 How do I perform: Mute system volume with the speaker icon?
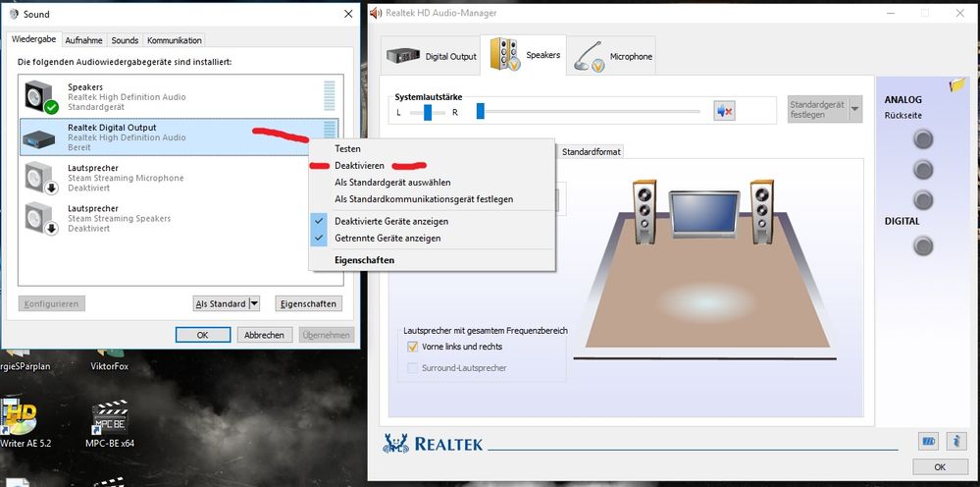tap(724, 111)
